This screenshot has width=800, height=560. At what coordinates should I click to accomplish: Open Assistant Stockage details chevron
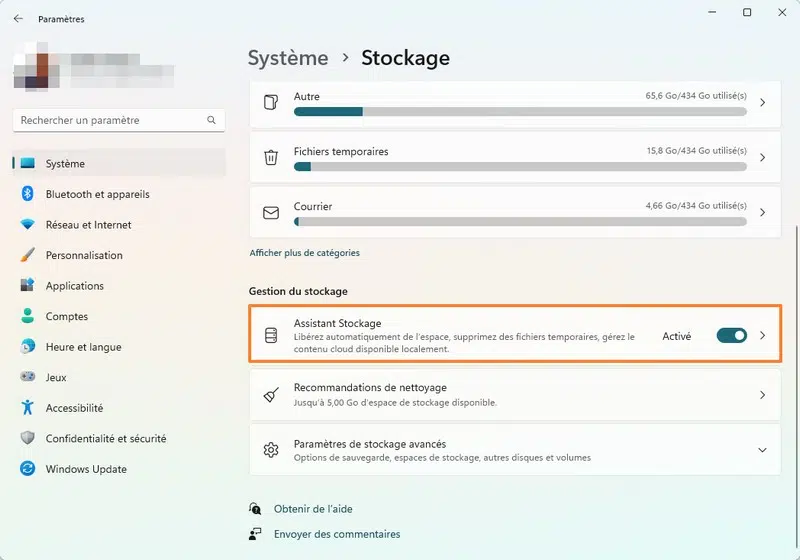point(762,336)
